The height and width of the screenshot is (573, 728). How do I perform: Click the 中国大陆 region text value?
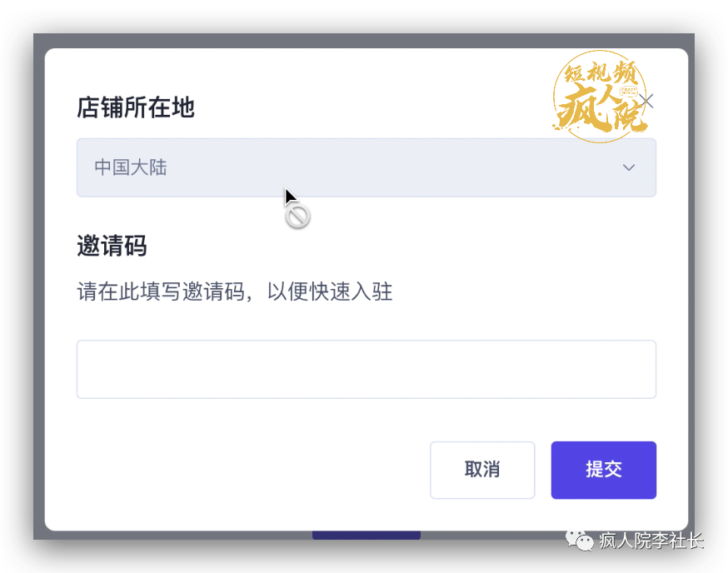[129, 167]
